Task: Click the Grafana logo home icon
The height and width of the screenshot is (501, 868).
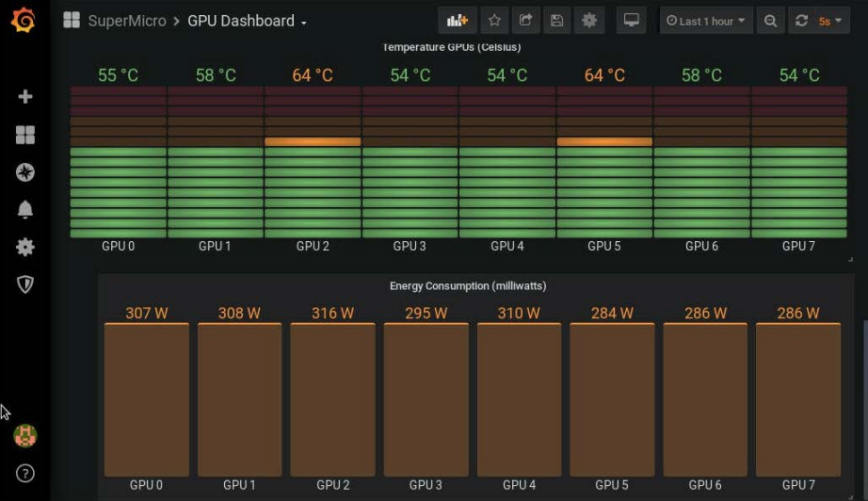Action: tap(24, 21)
